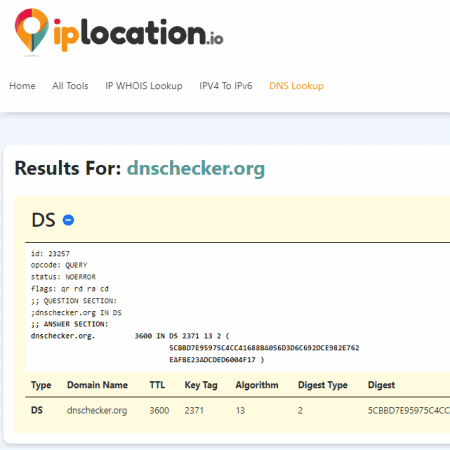Select the DNS Lookup menu item
This screenshot has height=450, width=450.
coord(296,86)
